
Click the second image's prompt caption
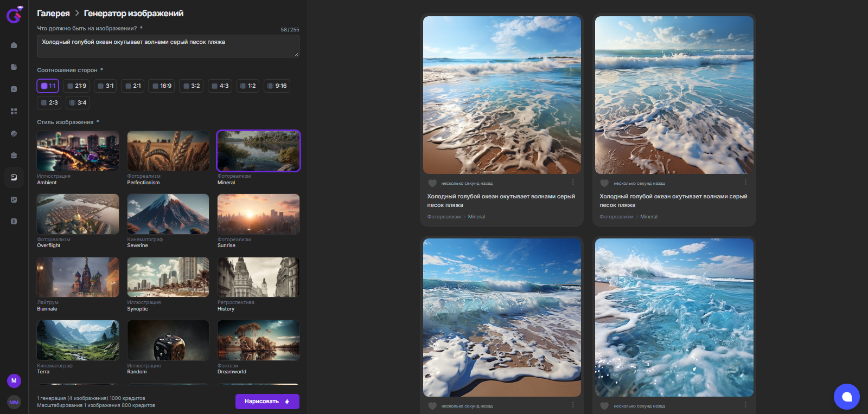coord(673,200)
